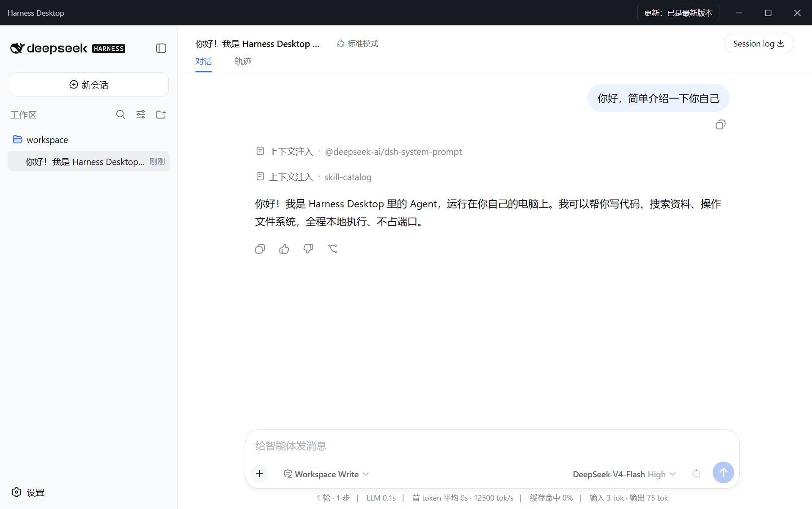The height and width of the screenshot is (509, 812).
Task: Open the Workspace Write permission dropdown
Action: (326, 474)
